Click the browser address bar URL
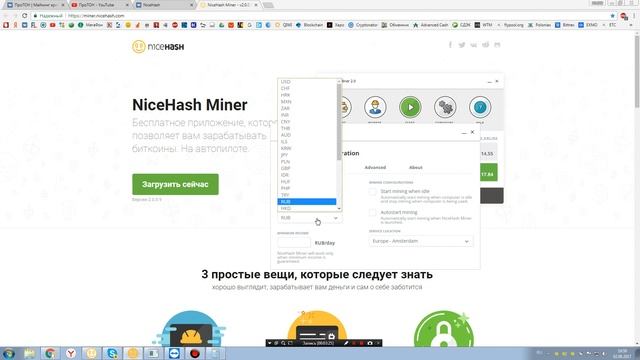Image resolution: width=640 pixels, height=360 pixels. coord(96,16)
